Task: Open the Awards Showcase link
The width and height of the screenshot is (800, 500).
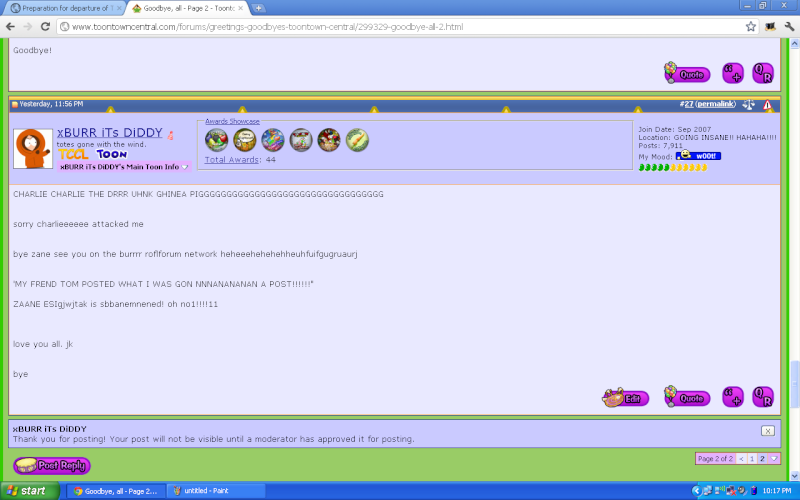Action: click(x=232, y=121)
